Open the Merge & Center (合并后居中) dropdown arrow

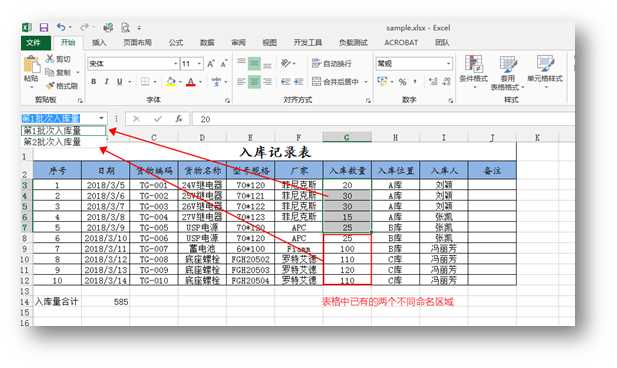[x=366, y=82]
